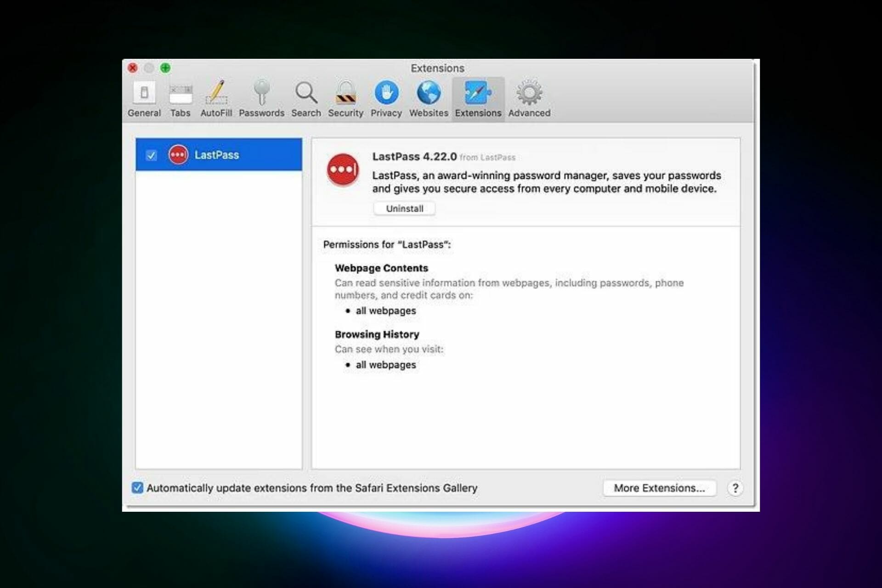The image size is (882, 588).
Task: Open the Security padlock pane
Action: (x=345, y=99)
